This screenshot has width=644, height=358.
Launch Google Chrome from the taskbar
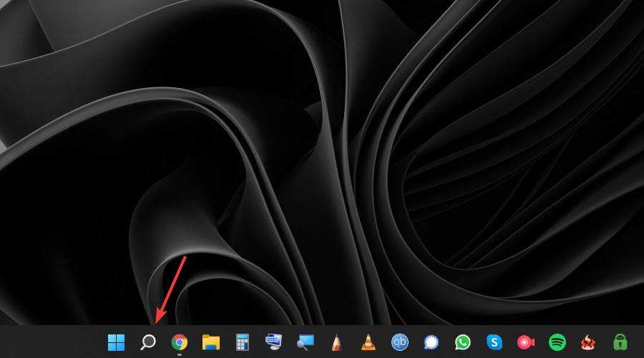coord(179,342)
